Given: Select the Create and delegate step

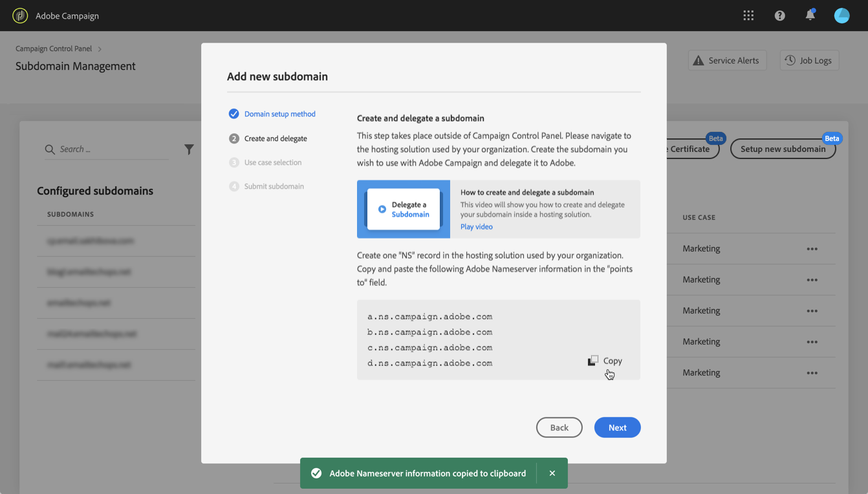Looking at the screenshot, I should coord(276,138).
